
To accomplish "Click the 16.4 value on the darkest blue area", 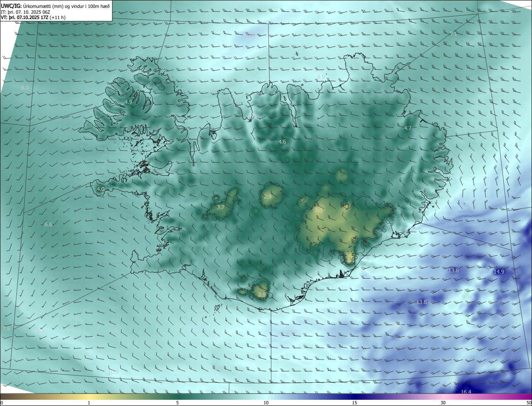I will [466, 392].
